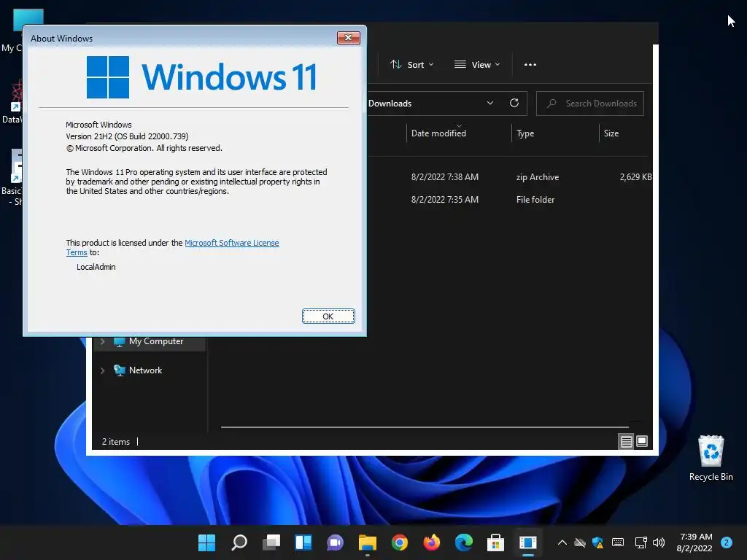Open the View menu in File Explorer
The image size is (747, 560).
(477, 65)
